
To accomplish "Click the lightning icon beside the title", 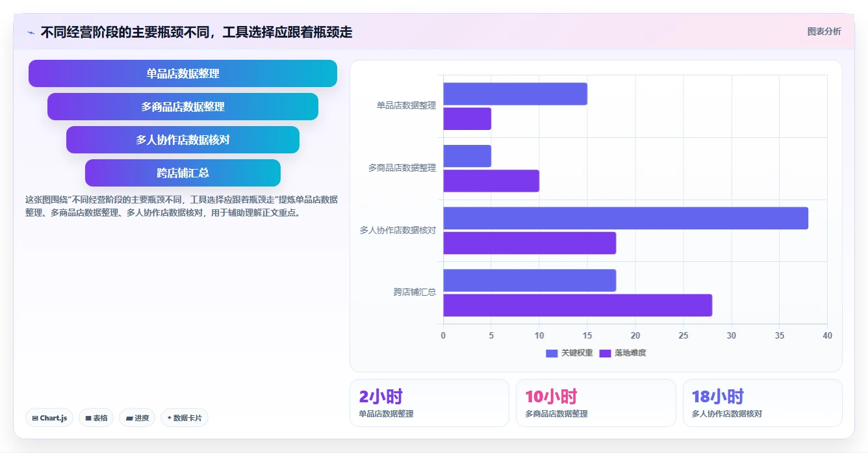I will tap(31, 32).
